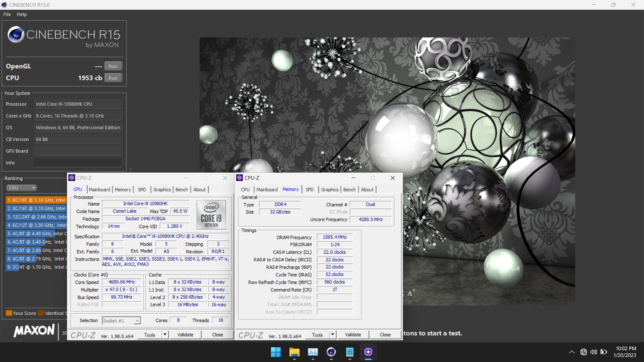This screenshot has width=644, height=362.
Task: Open the Help menu in Cinebench
Action: [22, 14]
